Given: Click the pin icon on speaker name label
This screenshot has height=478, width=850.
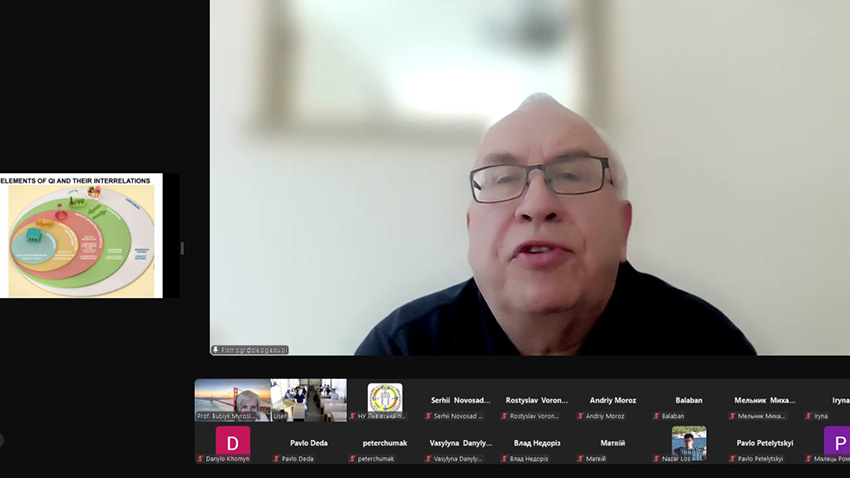Looking at the screenshot, I should point(215,350).
